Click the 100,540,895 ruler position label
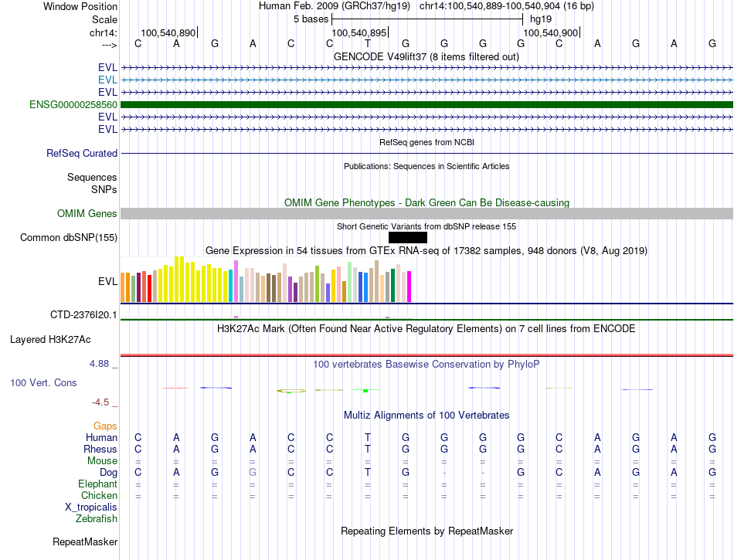 click(359, 32)
